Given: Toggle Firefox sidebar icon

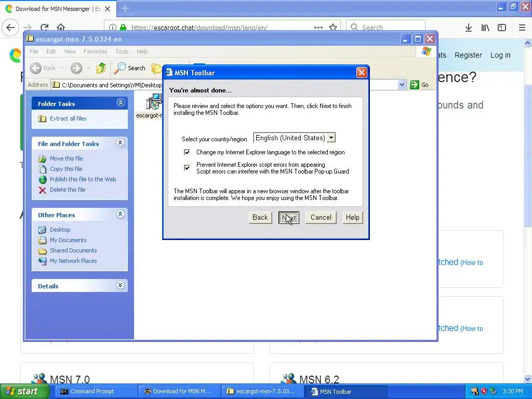Looking at the screenshot, I should pyautogui.click(x=502, y=28).
